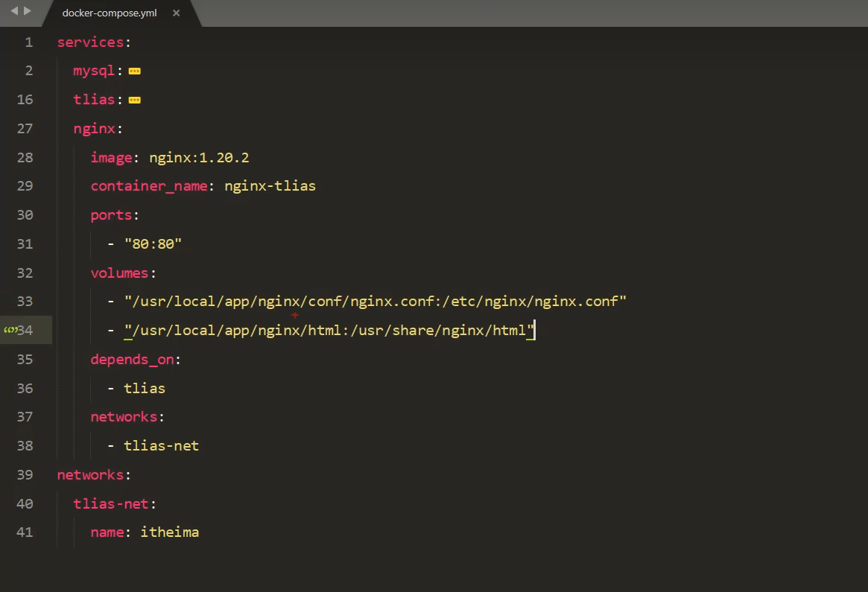Image resolution: width=868 pixels, height=592 pixels.
Task: Close the docker-compose.yml tab
Action: pos(176,13)
